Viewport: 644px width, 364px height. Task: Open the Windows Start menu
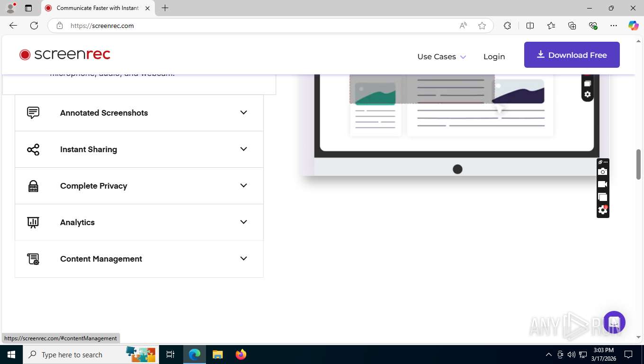11,355
